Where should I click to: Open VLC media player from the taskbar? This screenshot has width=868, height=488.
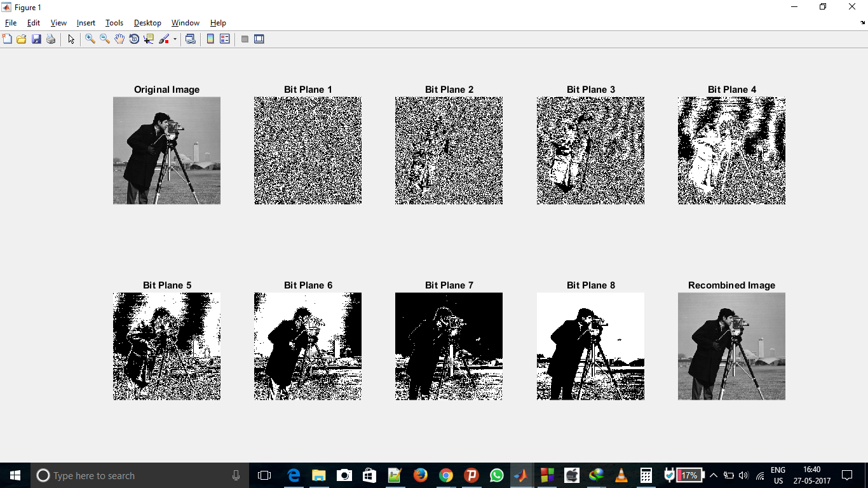point(621,475)
